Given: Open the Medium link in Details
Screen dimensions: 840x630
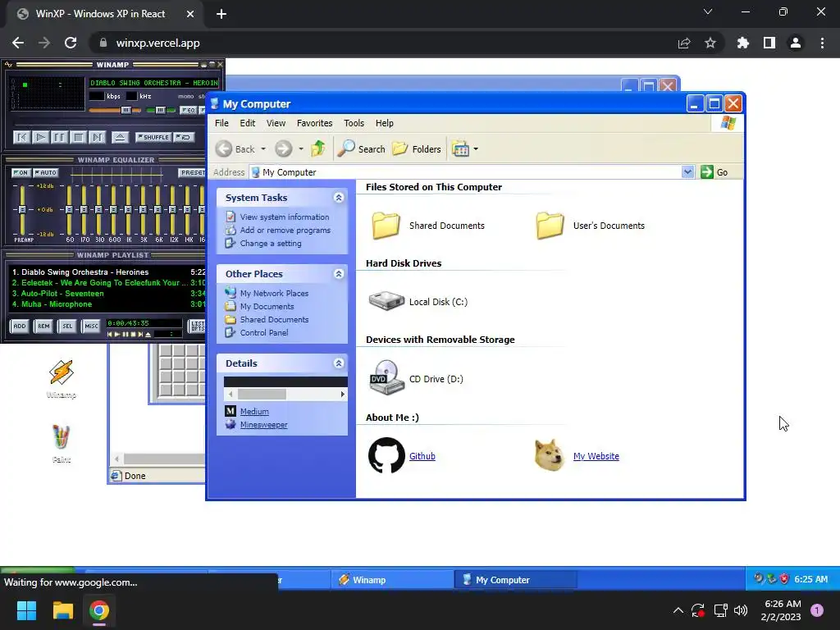Looking at the screenshot, I should click(254, 412).
